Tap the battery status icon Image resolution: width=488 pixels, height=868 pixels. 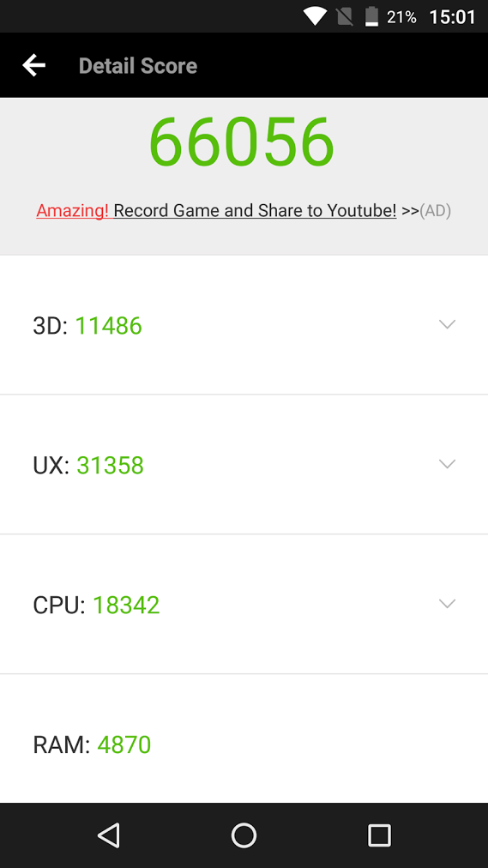[x=372, y=16]
